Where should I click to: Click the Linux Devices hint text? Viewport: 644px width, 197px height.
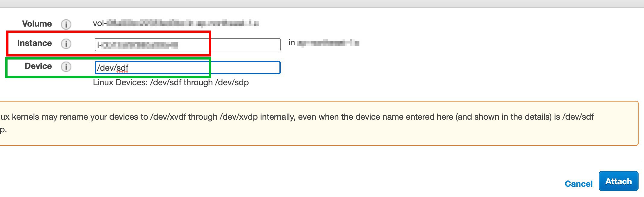(171, 82)
